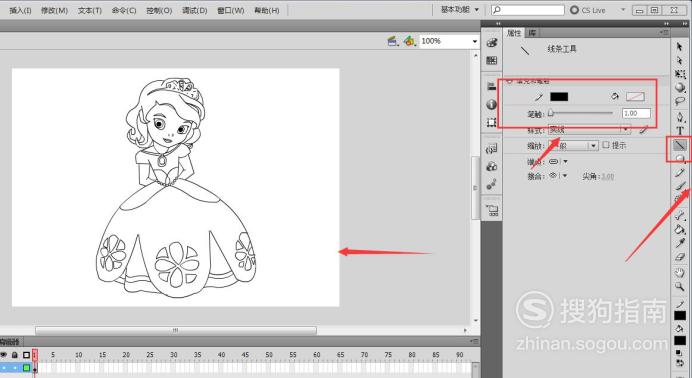The width and height of the screenshot is (692, 378).
Task: Open the Code Snippets panel icon
Action: click(492, 149)
